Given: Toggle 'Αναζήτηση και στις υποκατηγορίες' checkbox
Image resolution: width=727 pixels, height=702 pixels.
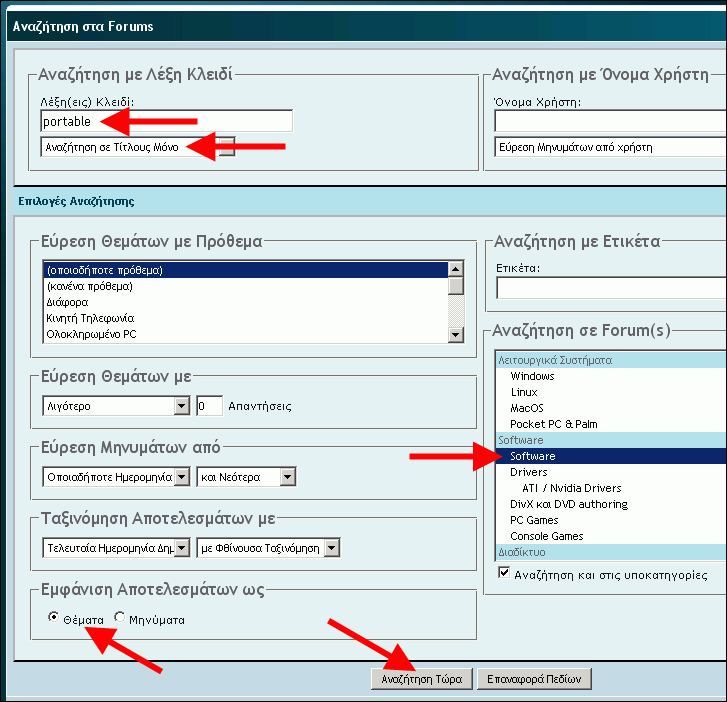Looking at the screenshot, I should click(504, 573).
